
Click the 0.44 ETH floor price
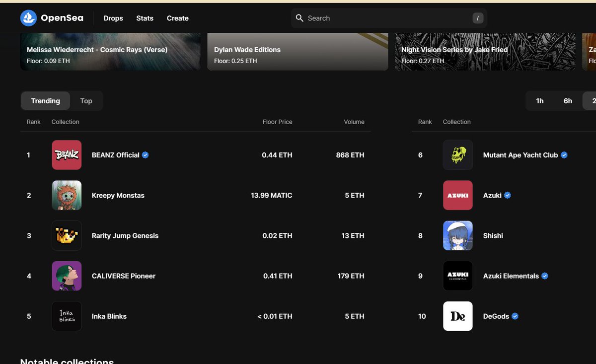pos(277,155)
